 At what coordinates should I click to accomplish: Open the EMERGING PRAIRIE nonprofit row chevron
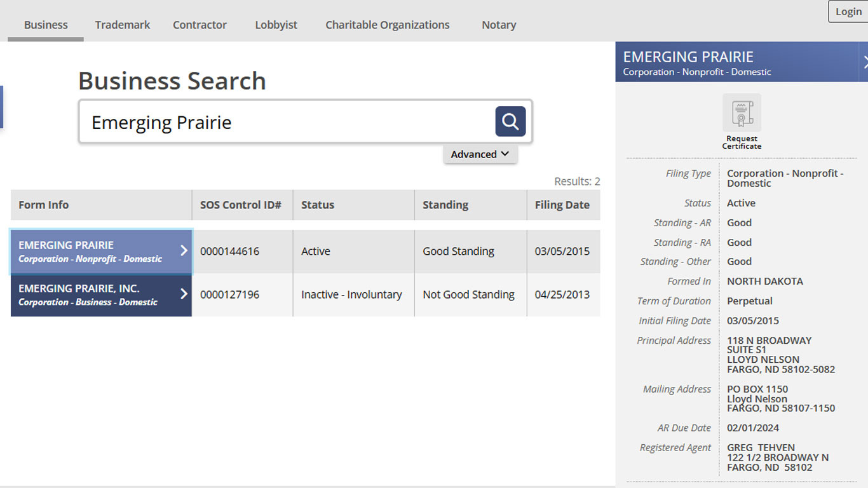click(x=184, y=251)
